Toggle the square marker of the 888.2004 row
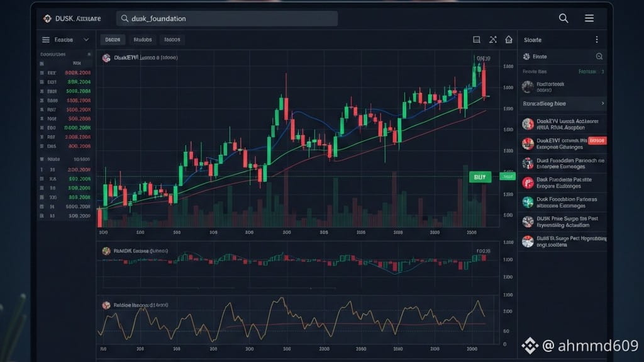644x362 pixels. (x=42, y=82)
